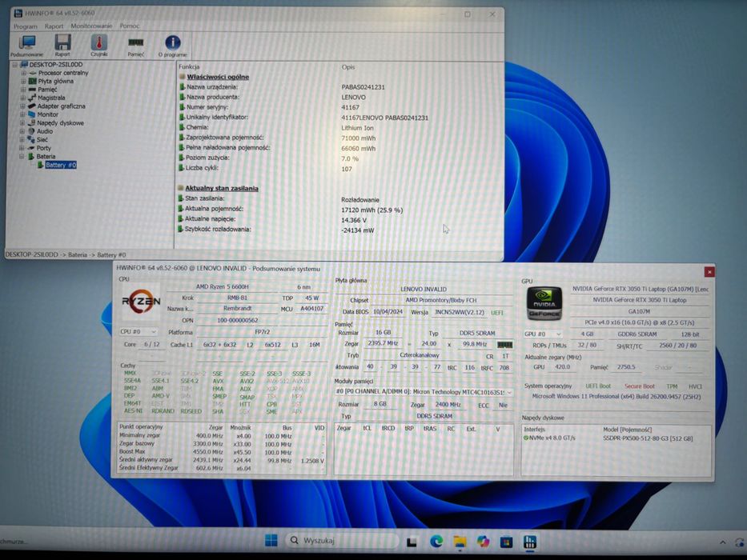Open the Podsumowanie toolbar icon
This screenshot has width=747, height=560.
click(26, 46)
